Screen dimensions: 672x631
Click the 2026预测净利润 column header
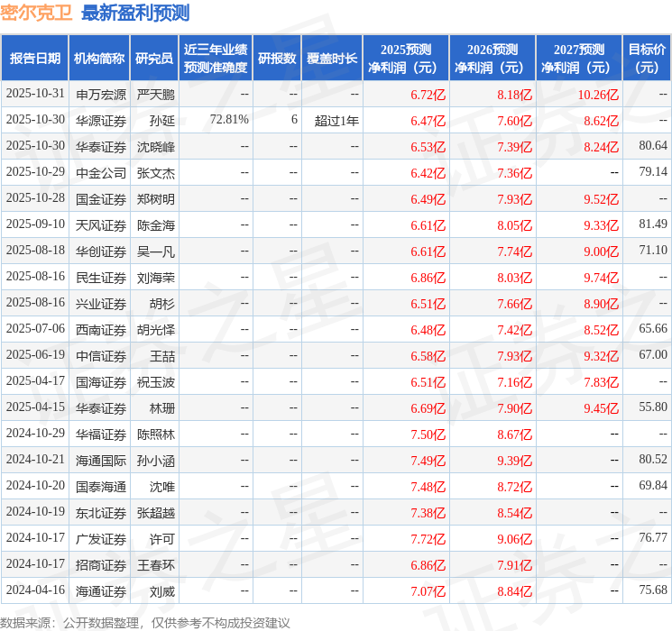[x=492, y=58]
